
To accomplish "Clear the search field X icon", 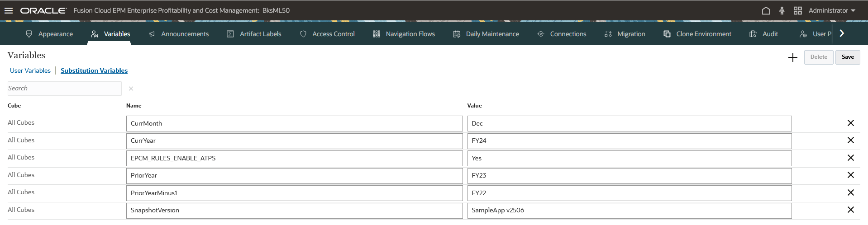I will coord(131,89).
